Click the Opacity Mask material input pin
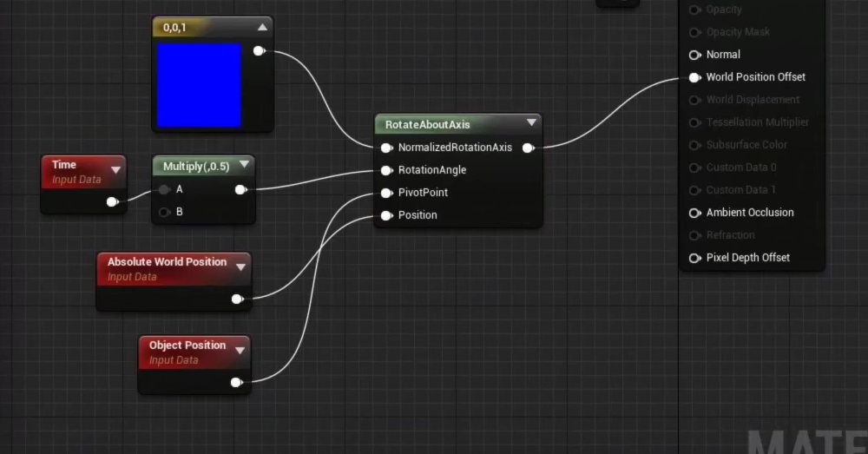Screen dimensions: 868x454 (x=694, y=33)
